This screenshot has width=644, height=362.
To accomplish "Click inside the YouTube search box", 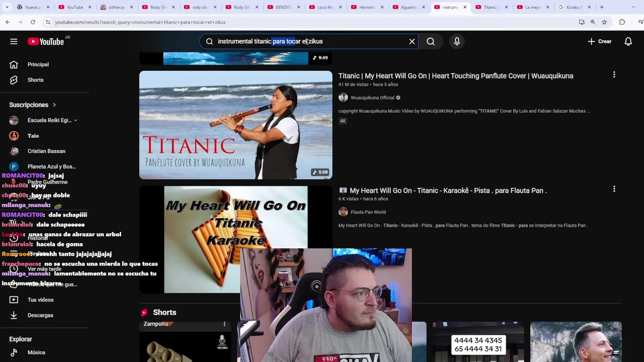I will tap(309, 42).
